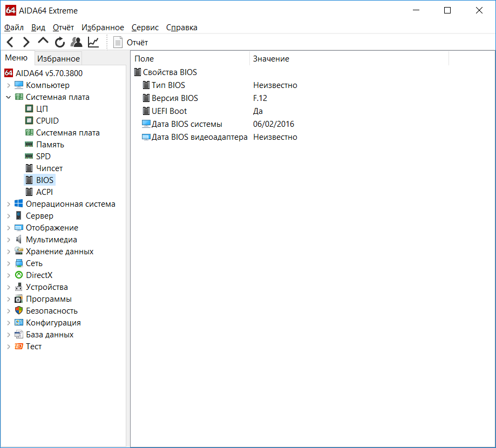Viewport: 496px width, 448px height.
Task: Click the CPUID chip icon
Action: (29, 120)
